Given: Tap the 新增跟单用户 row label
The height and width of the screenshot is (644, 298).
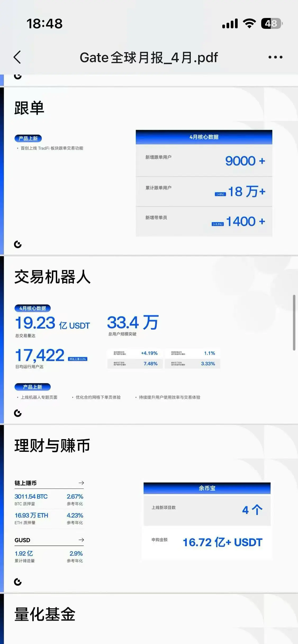Looking at the screenshot, I should 158,157.
